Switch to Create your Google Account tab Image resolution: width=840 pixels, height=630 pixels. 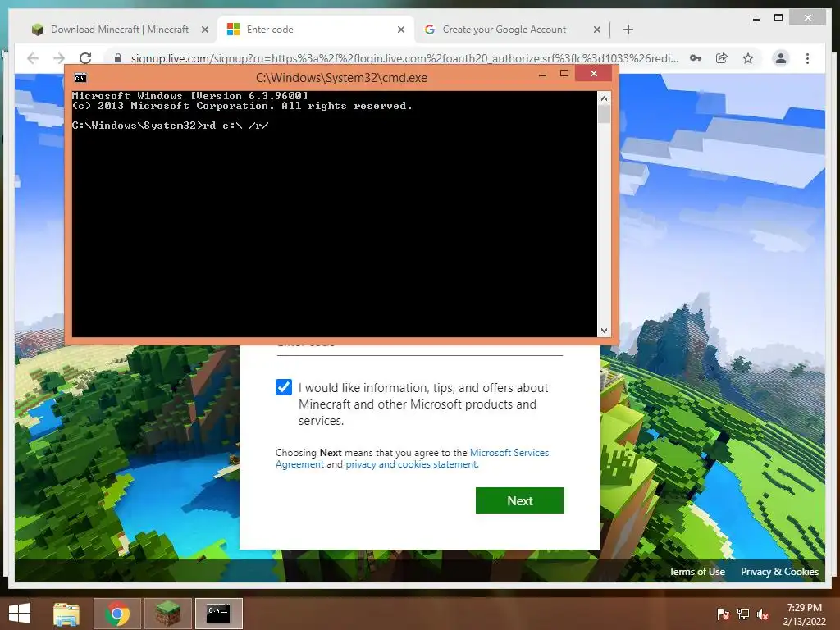pyautogui.click(x=512, y=30)
